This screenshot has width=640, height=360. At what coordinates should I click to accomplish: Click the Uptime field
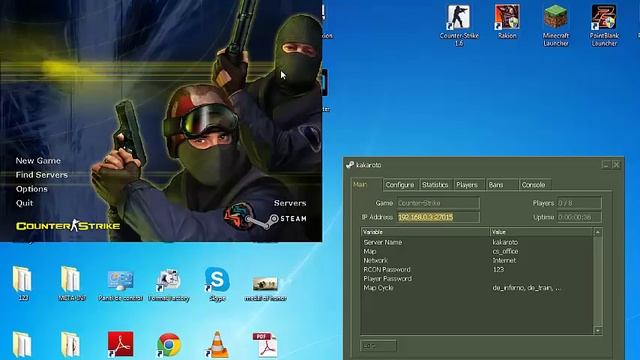coord(579,217)
